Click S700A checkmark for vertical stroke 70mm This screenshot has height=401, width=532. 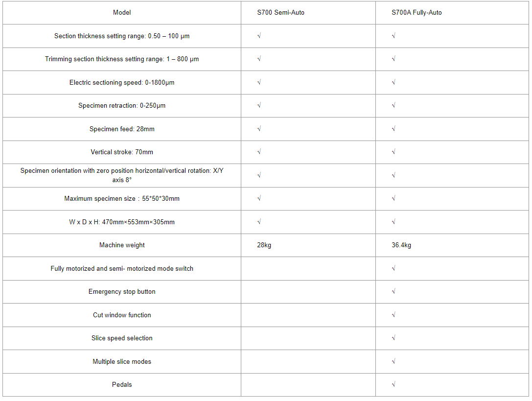click(393, 152)
